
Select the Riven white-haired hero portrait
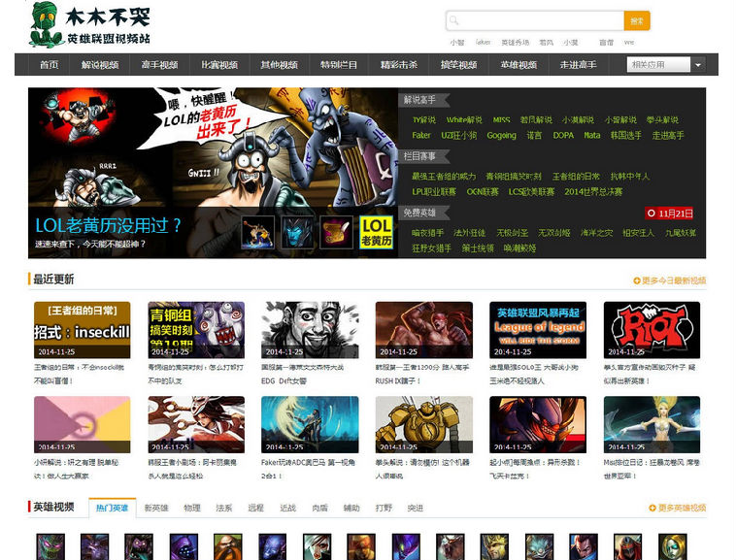point(317,546)
